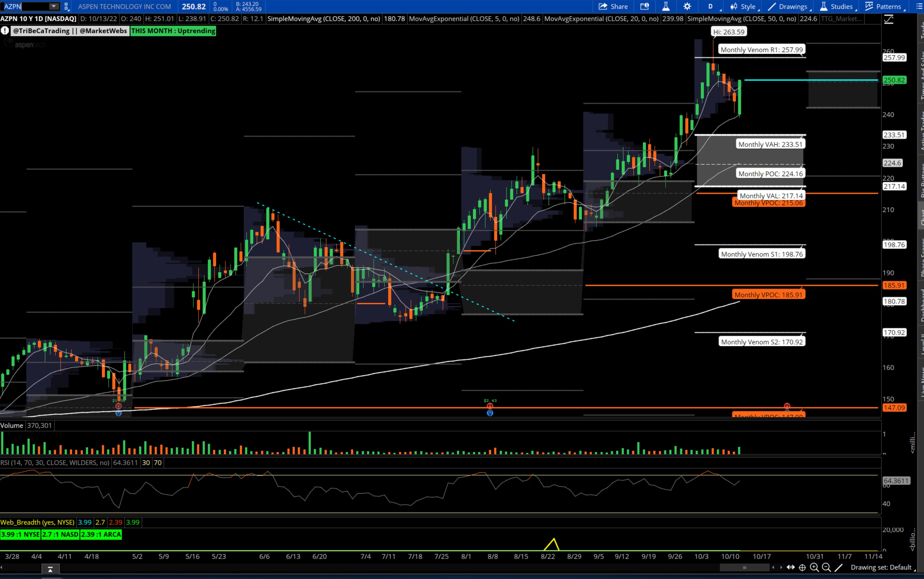Open the flask Edit Studies icon
Viewport: 924px width, 579px height.
point(666,7)
